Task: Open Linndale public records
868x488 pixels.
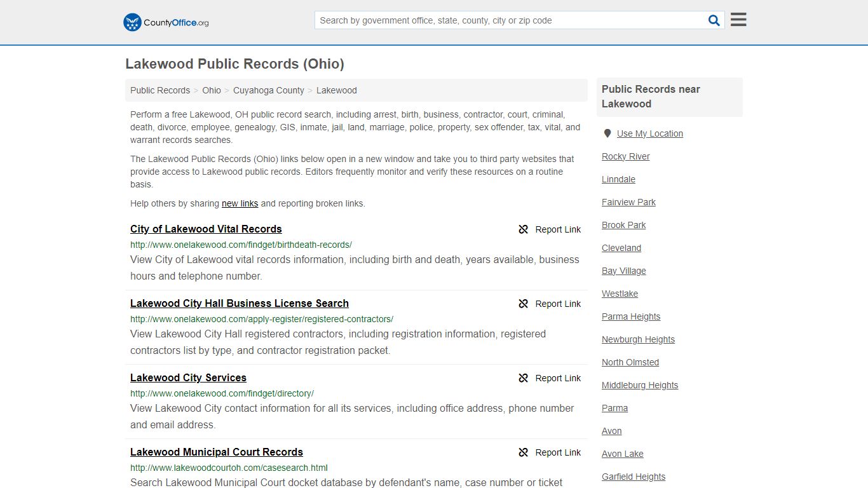Action: tap(618, 179)
